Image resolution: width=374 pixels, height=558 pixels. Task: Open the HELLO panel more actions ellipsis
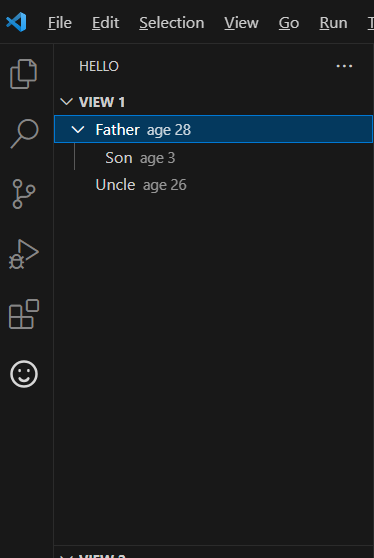pyautogui.click(x=344, y=66)
